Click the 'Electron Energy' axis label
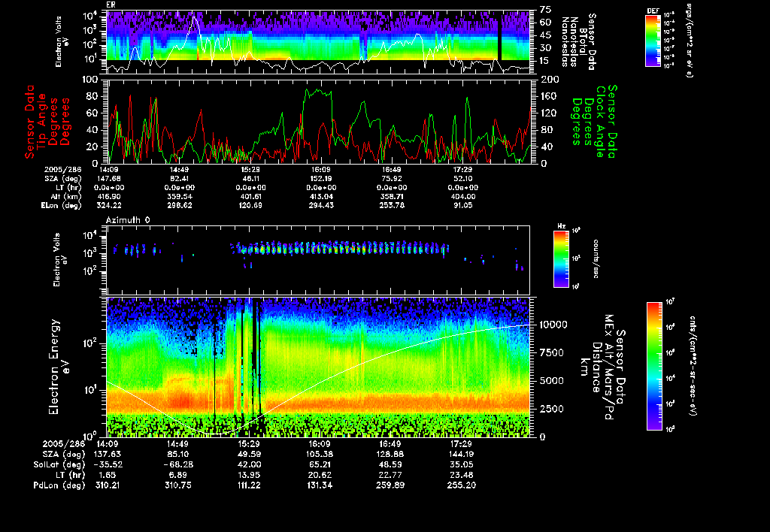 pos(54,367)
